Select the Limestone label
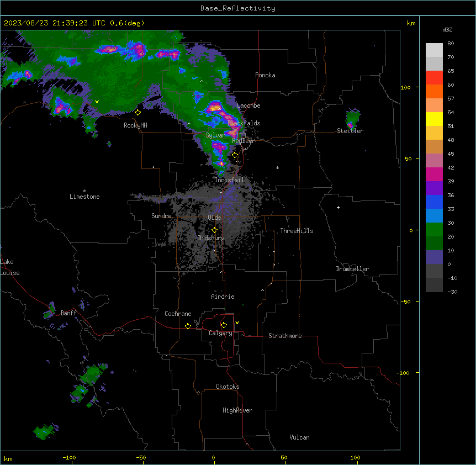Screen dimensions: 476x465 click(x=84, y=197)
